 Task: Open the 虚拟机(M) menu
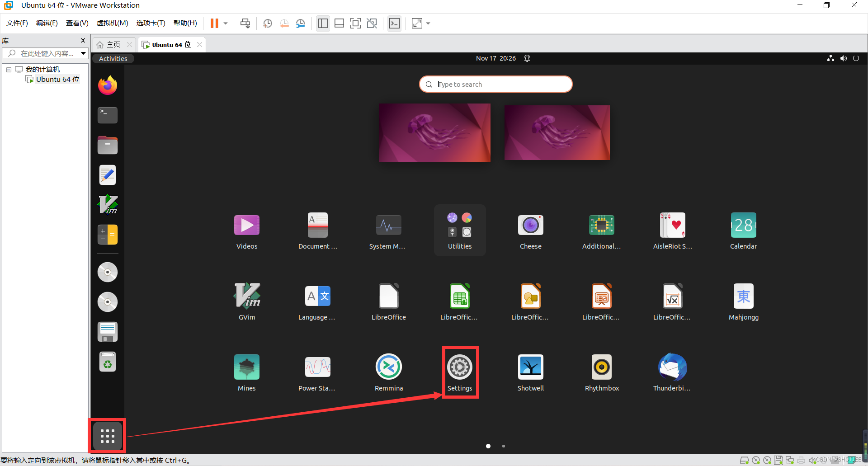click(113, 23)
